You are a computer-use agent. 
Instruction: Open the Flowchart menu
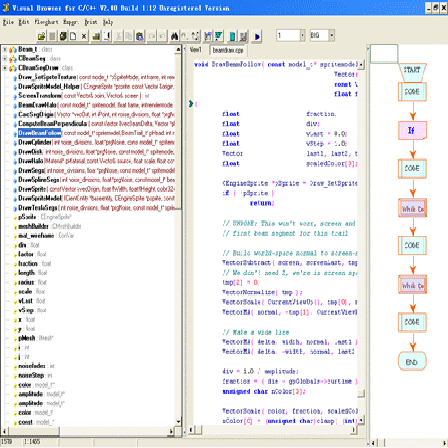pyautogui.click(x=46, y=22)
